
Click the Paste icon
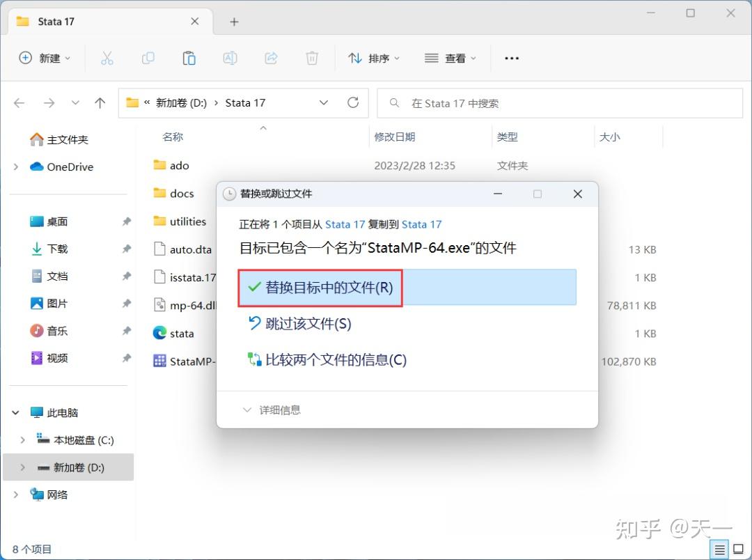(x=189, y=58)
